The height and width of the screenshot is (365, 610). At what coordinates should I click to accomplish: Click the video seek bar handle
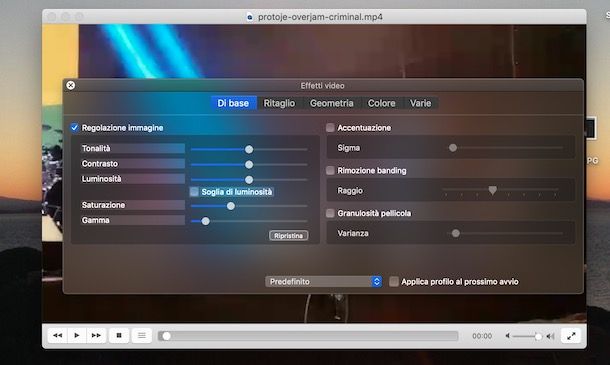point(167,336)
